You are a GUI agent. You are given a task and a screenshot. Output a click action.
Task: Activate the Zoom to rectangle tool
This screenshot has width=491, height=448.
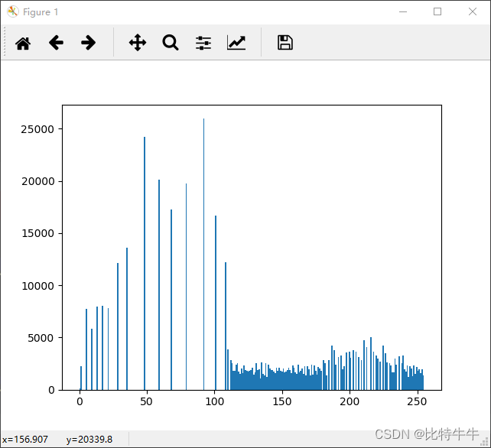click(171, 43)
